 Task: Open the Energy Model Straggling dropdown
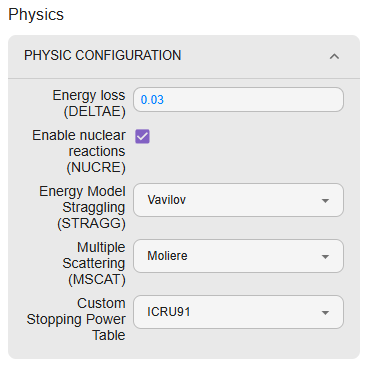(x=238, y=200)
